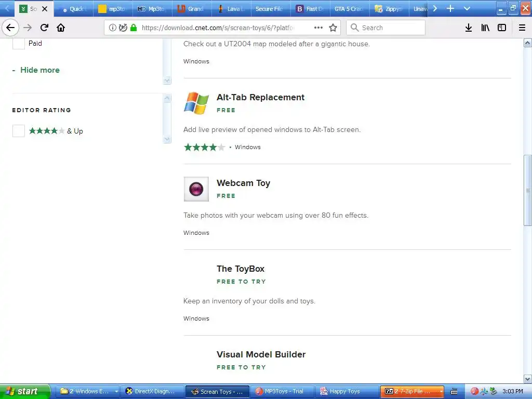This screenshot has width=532, height=399.
Task: Click the editor rating panel up arrow
Action: tap(167, 98)
